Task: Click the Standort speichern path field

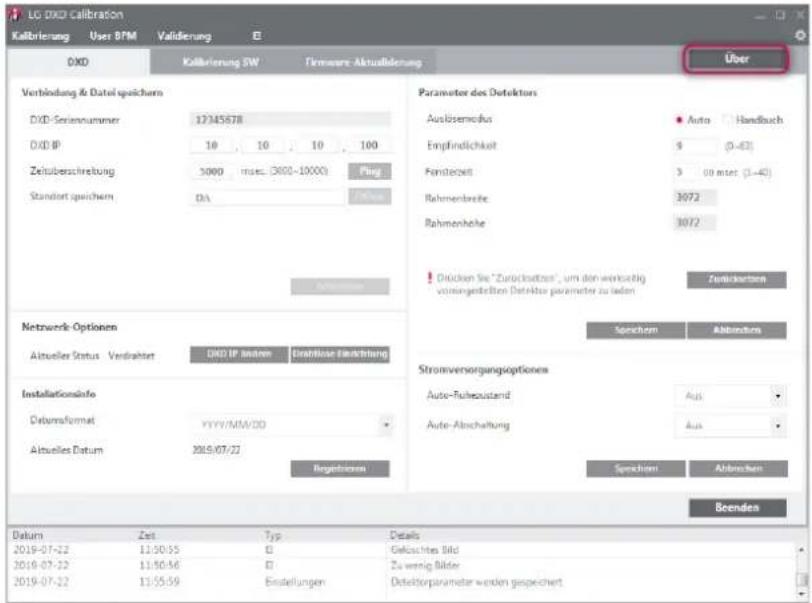Action: [267, 197]
